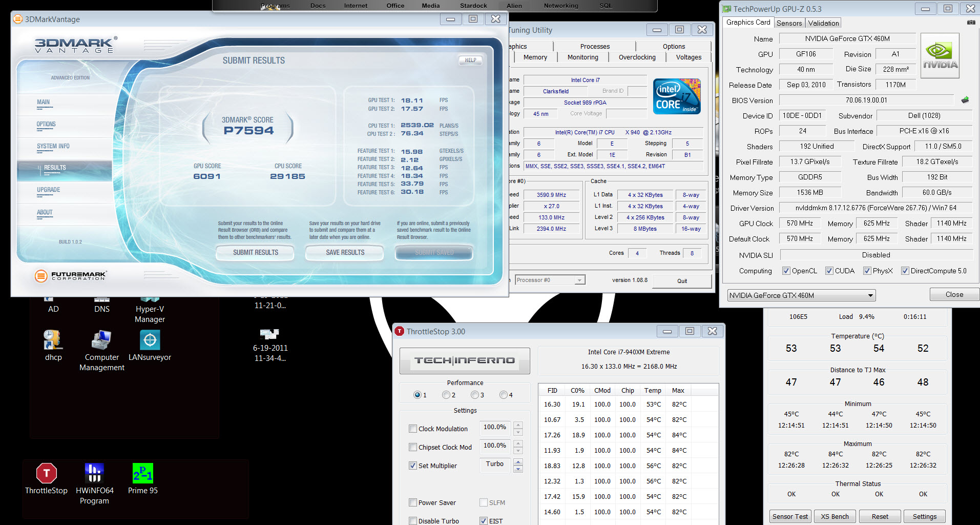Image resolution: width=980 pixels, height=525 pixels.
Task: Launch ThrottleStop desktop shortcut
Action: click(46, 478)
